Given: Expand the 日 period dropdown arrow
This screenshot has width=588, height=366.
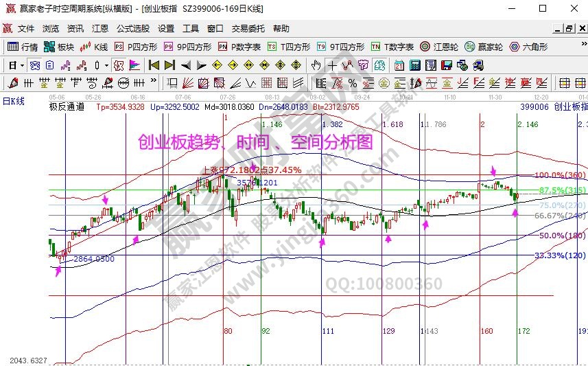Looking at the screenshot, I should [22, 65].
